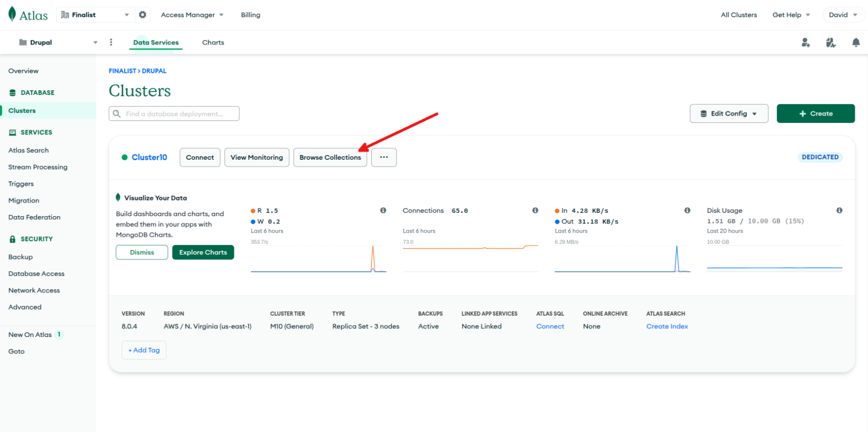Click the DEDICATED badge
This screenshot has height=432, width=868.
click(x=820, y=157)
